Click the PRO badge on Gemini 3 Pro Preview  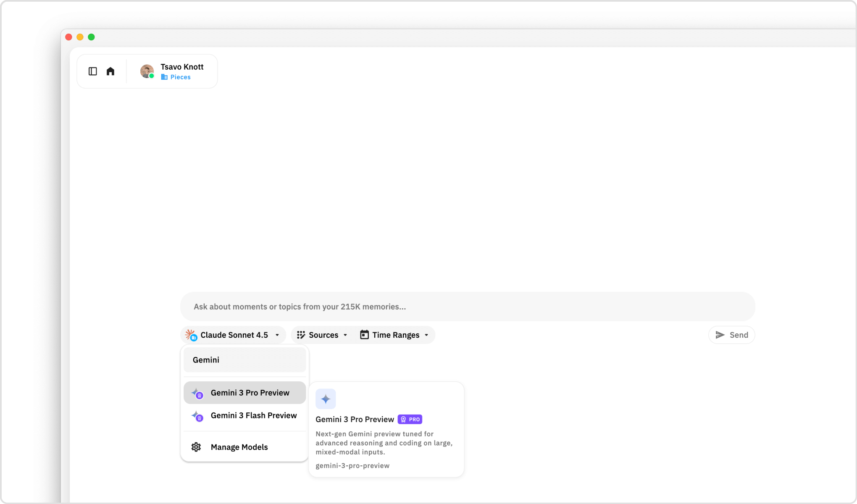(x=410, y=419)
